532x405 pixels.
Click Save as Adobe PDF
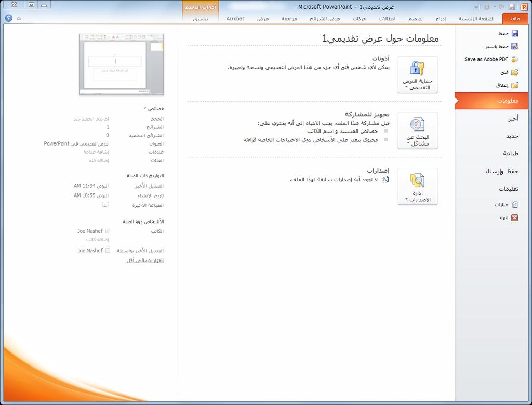(491, 59)
